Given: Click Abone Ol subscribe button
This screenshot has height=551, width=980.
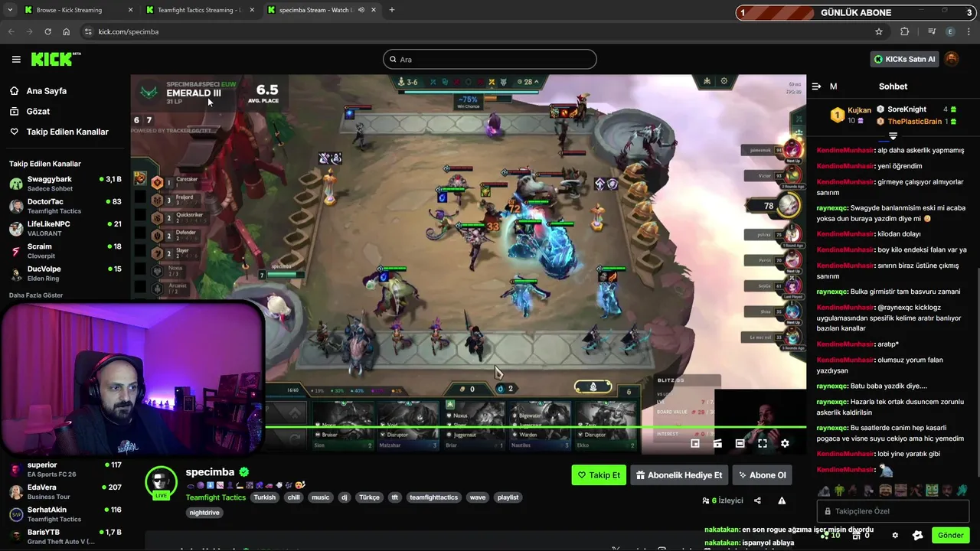Looking at the screenshot, I should [762, 475].
